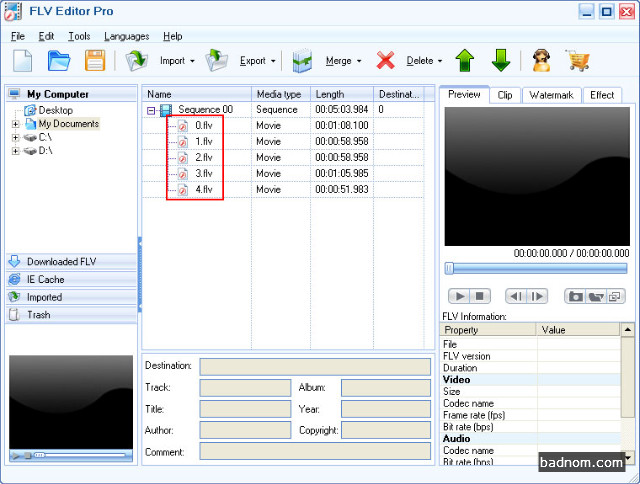Image resolution: width=640 pixels, height=484 pixels.
Task: Click the preview seek slider handle
Action: tap(449, 268)
